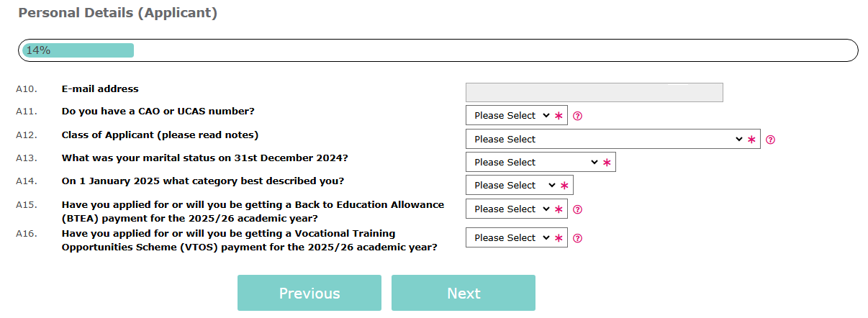Open help icon for Class of Applicant
The image size is (868, 318).
[770, 140]
